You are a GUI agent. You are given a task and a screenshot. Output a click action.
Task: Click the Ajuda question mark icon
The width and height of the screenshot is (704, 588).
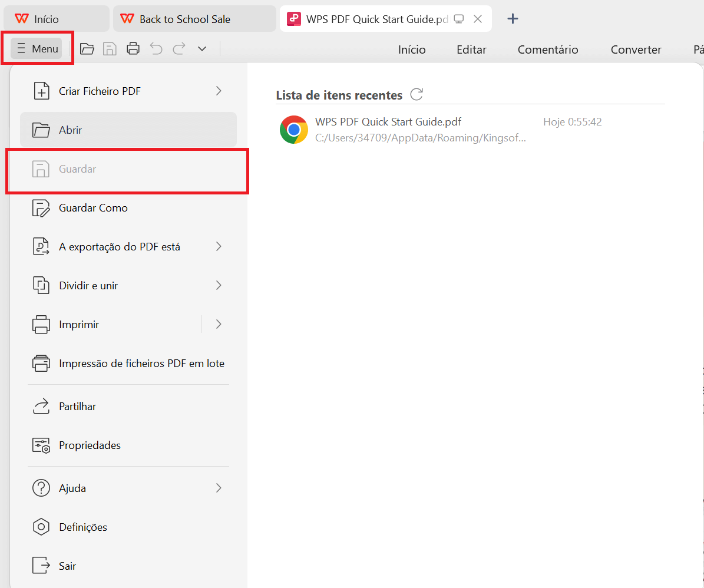tap(41, 488)
